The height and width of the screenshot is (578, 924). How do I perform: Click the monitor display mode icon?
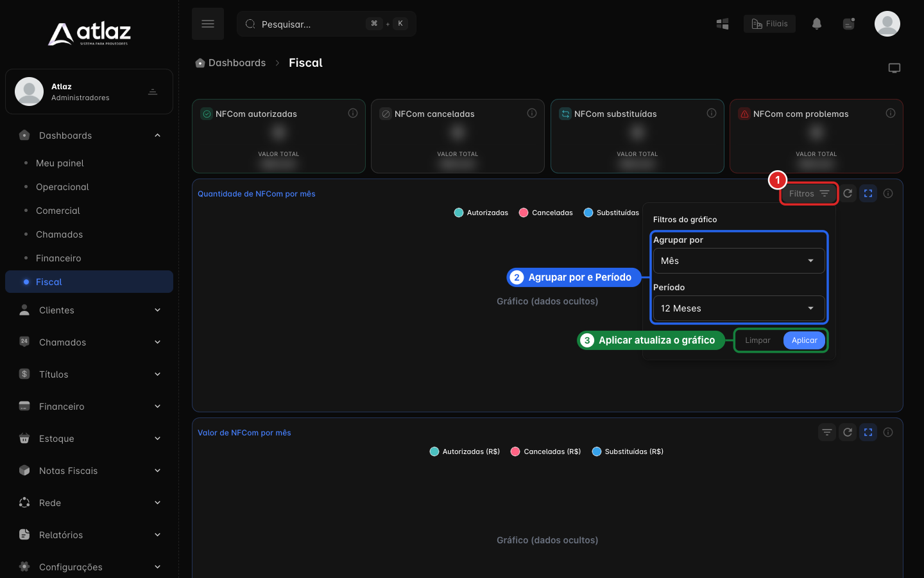pos(894,68)
